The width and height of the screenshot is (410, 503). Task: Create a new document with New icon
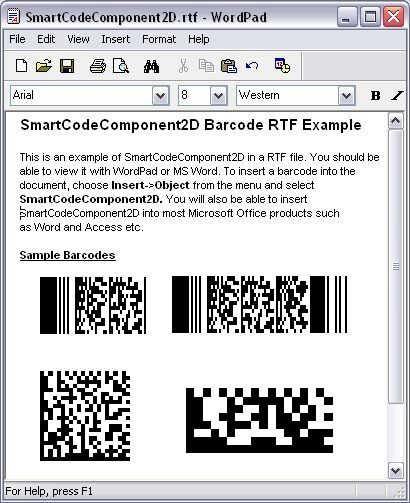point(22,65)
